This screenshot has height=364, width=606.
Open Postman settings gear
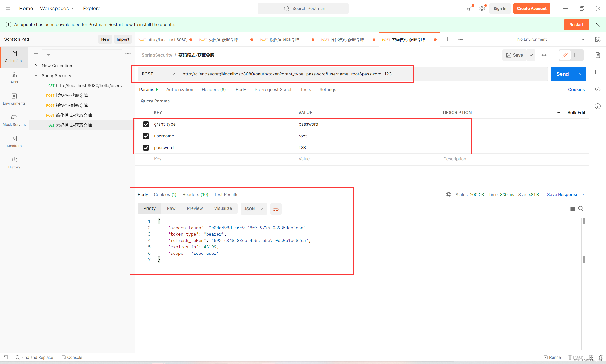(482, 8)
